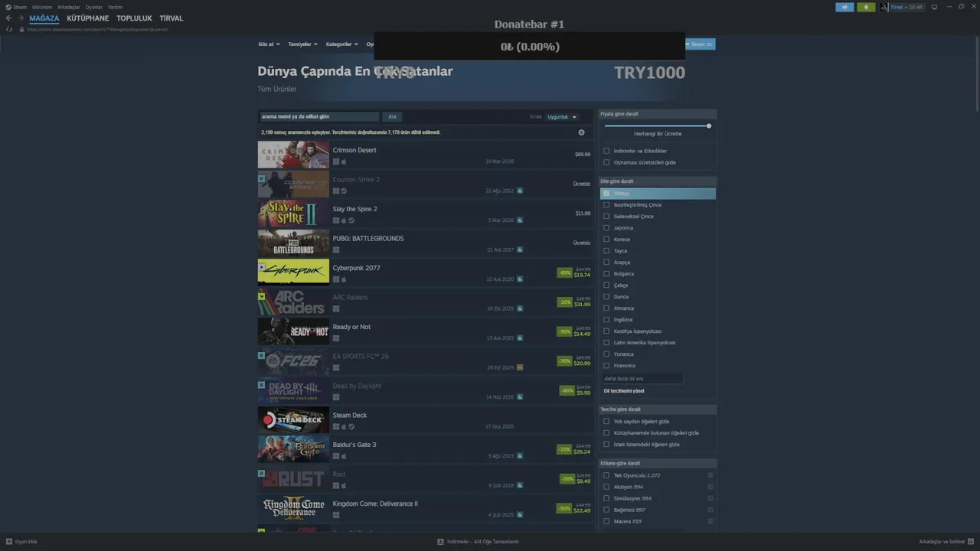Click Steam Deck verified icon on Slay the Spire 2
This screenshot has height=551, width=980.
(351, 220)
